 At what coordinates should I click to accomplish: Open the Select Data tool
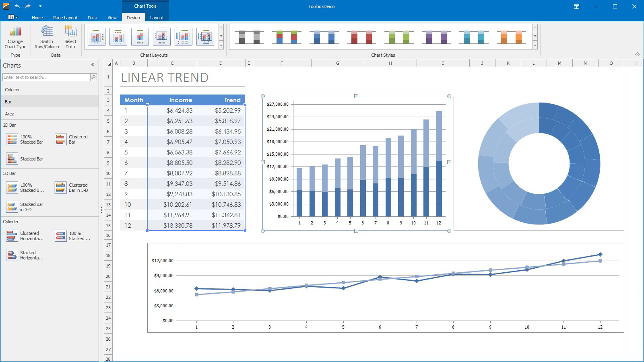70,36
